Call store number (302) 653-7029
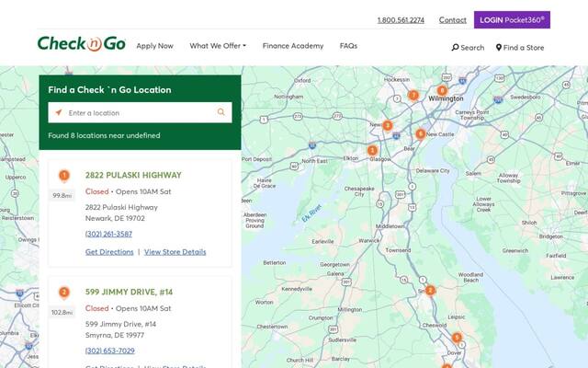 point(109,351)
